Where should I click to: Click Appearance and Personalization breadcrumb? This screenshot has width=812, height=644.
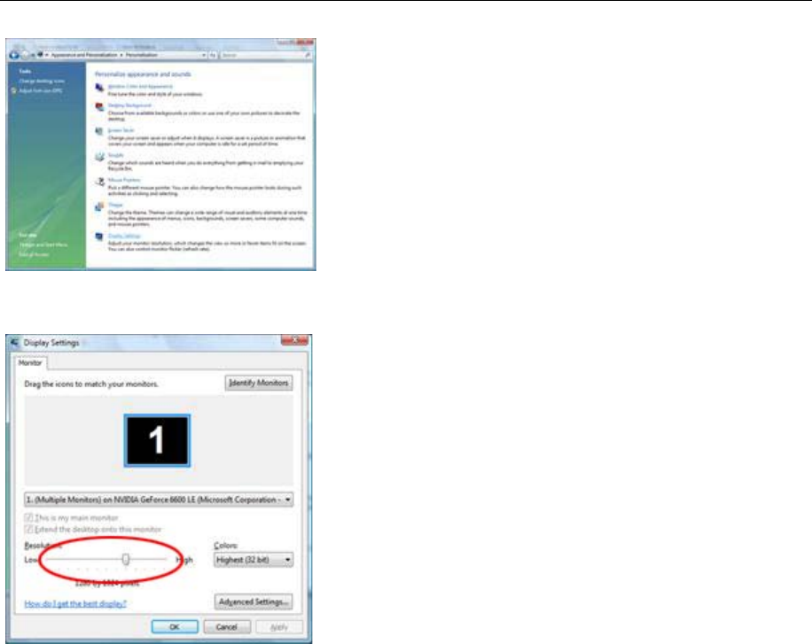pos(84,55)
